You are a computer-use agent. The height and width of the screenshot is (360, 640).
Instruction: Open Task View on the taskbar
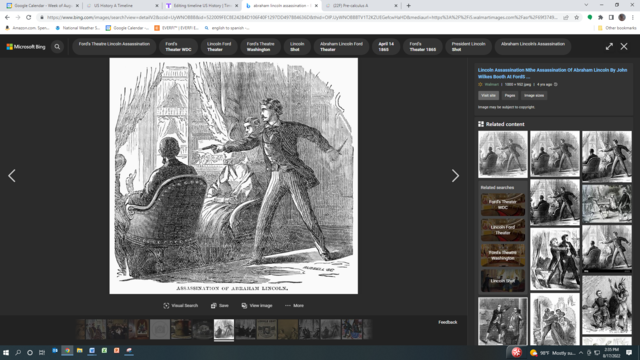click(42, 352)
